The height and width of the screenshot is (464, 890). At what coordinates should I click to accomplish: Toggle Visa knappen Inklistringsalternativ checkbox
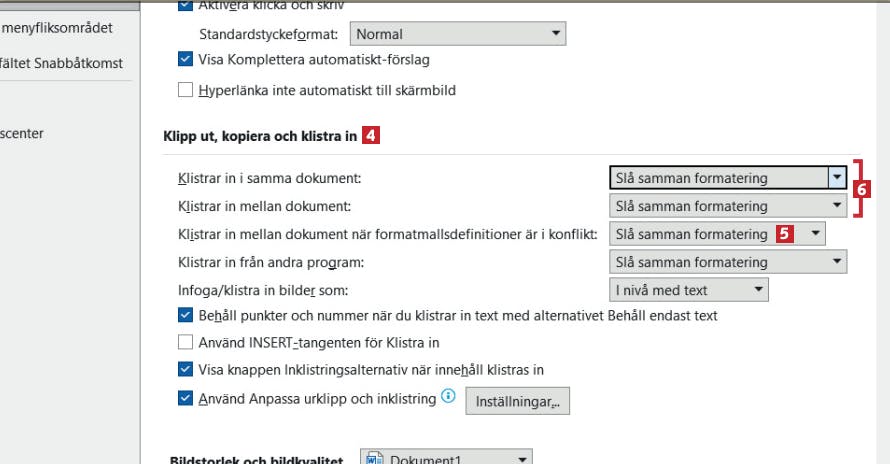point(186,370)
